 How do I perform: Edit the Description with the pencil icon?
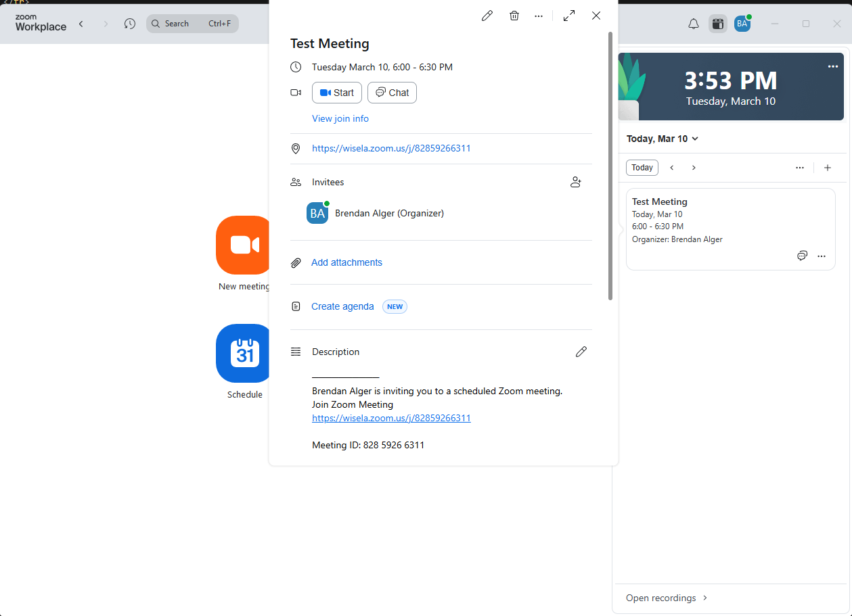[x=581, y=352]
